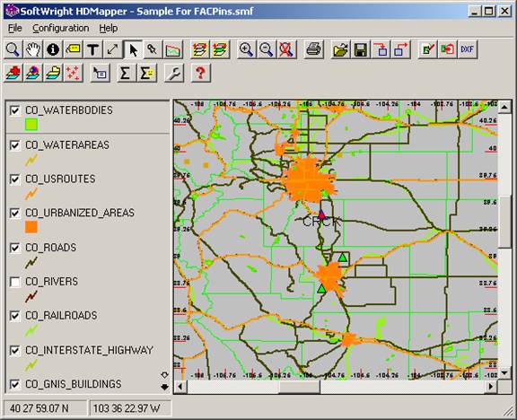
Task: Click the green checkmark document icon
Action: click(x=427, y=49)
